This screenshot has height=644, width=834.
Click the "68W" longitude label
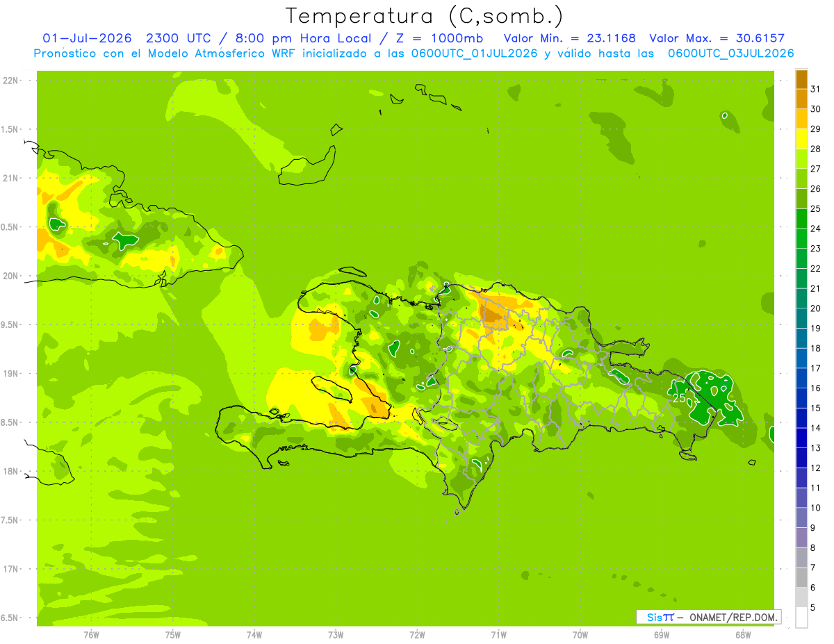point(743,634)
